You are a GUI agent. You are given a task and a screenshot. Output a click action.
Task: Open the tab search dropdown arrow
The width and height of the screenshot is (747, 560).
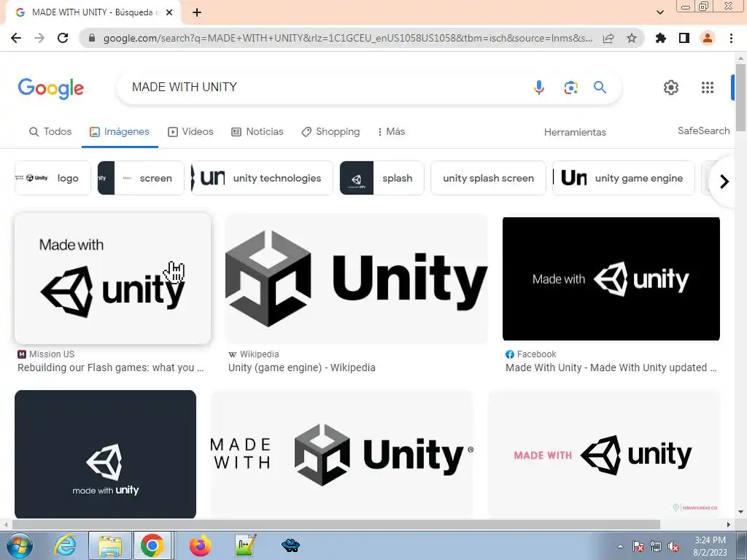tap(660, 12)
